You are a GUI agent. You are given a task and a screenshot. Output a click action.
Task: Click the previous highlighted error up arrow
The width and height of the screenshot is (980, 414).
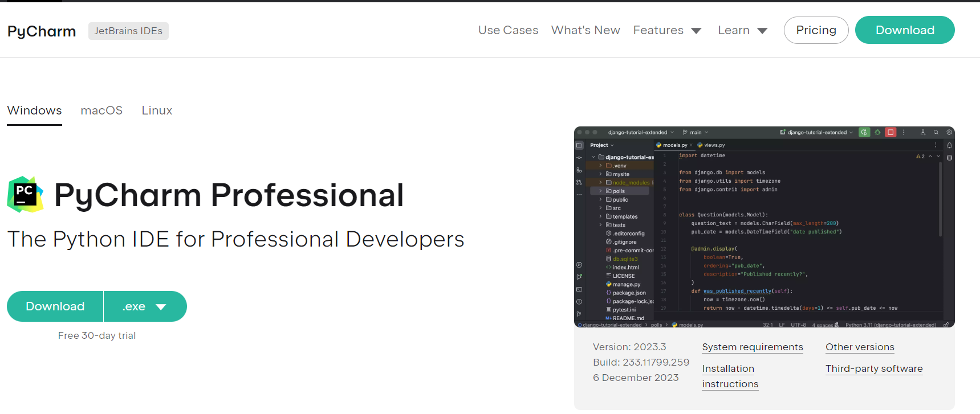[930, 156]
